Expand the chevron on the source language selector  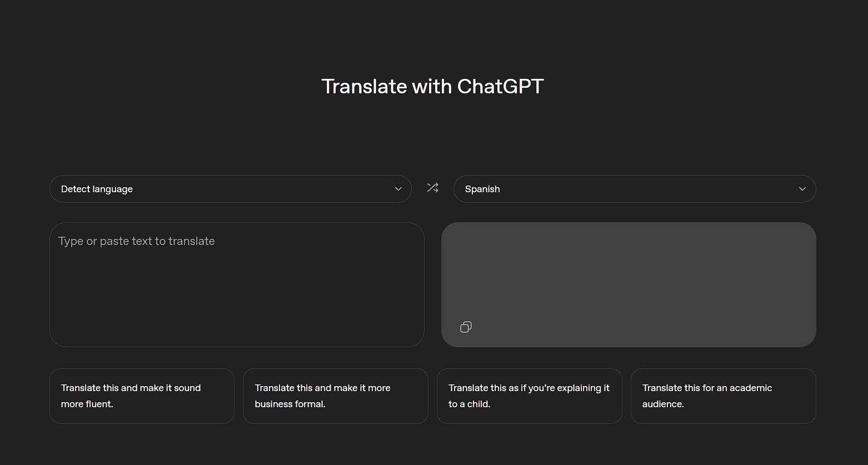pos(398,189)
